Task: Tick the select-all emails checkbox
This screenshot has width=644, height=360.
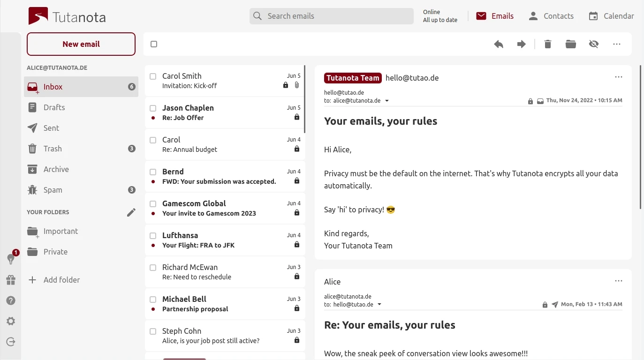Action: [x=154, y=44]
